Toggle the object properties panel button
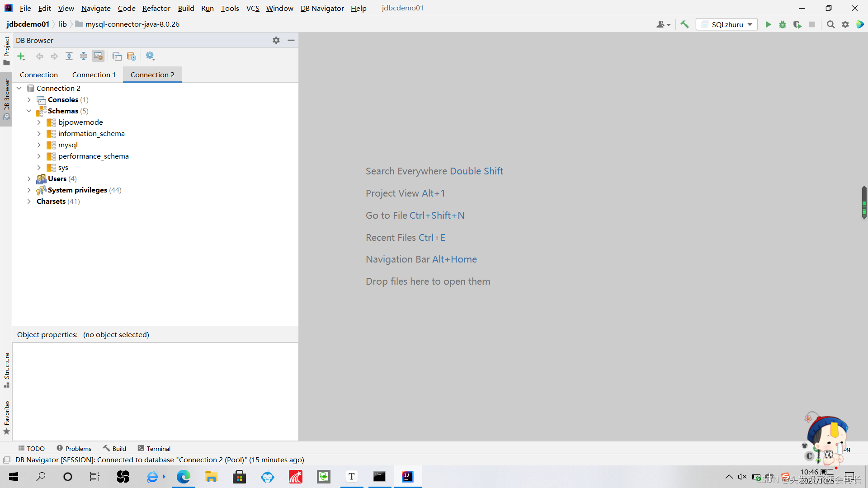This screenshot has height=488, width=868. tap(98, 56)
